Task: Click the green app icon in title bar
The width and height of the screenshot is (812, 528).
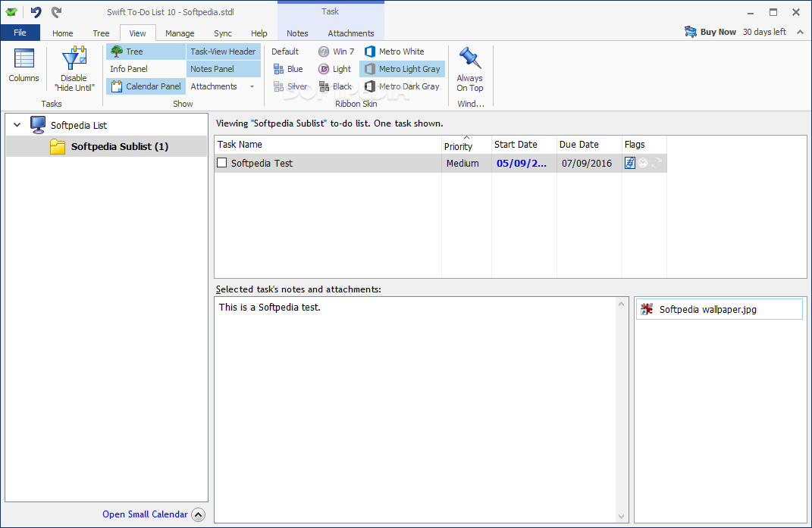Action: click(x=11, y=12)
